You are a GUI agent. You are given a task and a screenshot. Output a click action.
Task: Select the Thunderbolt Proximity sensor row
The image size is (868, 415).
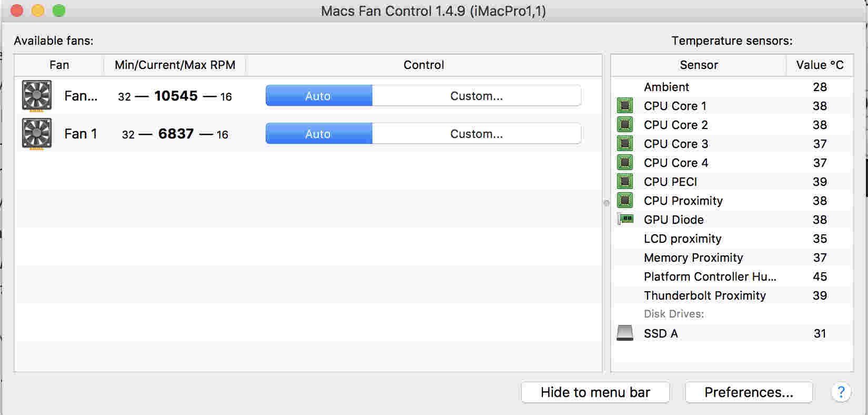click(732, 295)
